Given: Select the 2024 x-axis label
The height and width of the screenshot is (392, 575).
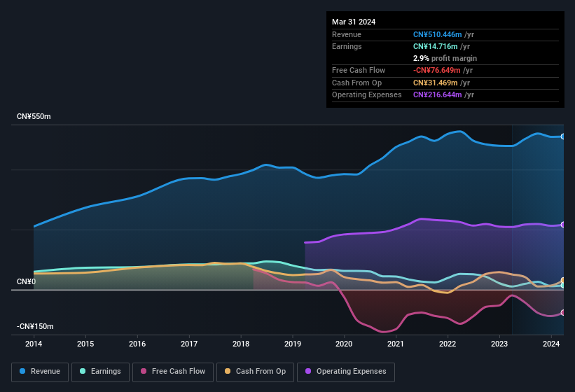Looking at the screenshot, I should [x=550, y=344].
